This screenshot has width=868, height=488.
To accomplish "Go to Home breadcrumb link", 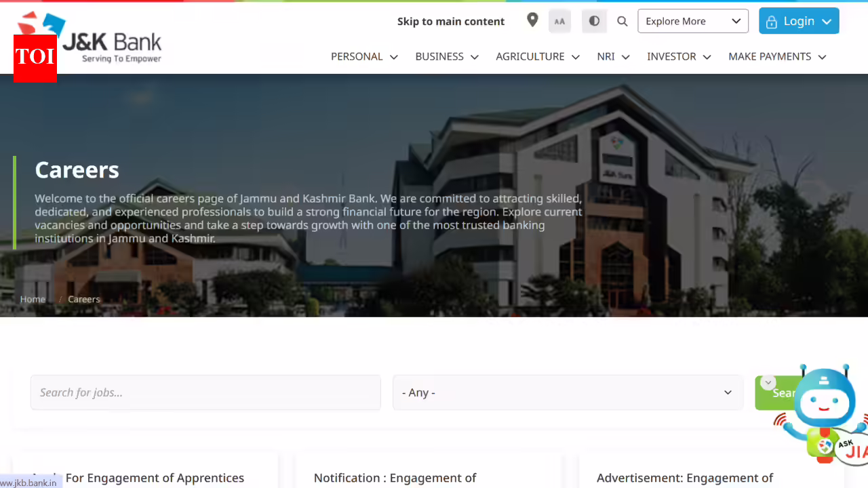I will [33, 299].
